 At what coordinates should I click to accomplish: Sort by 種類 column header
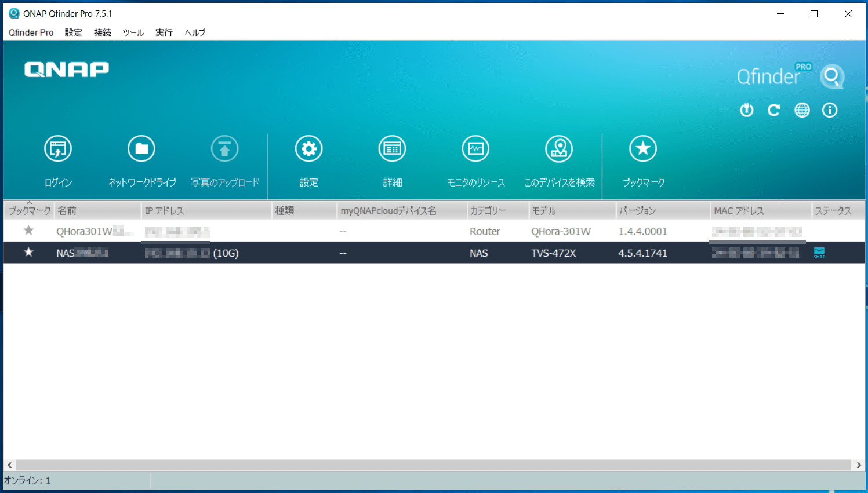click(x=304, y=210)
